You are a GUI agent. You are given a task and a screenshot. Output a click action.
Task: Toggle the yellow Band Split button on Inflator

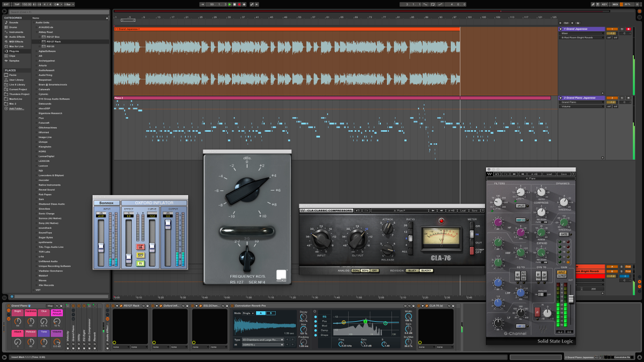click(x=141, y=255)
